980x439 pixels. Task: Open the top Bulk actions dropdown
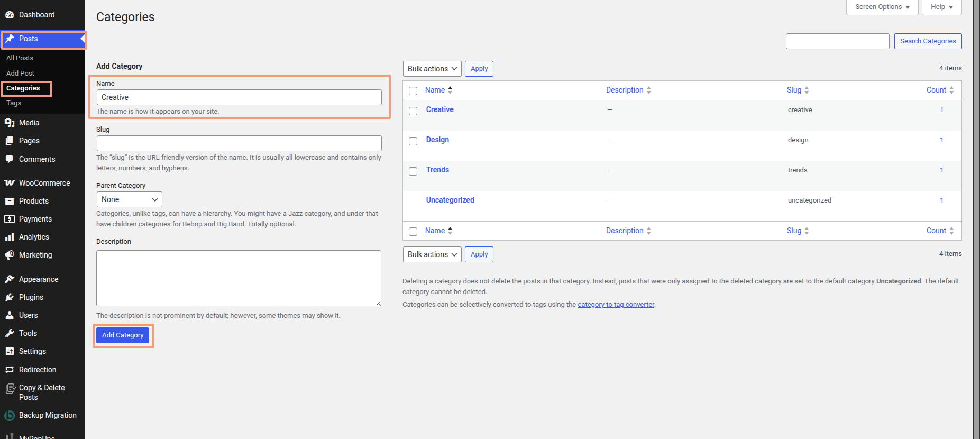point(432,69)
